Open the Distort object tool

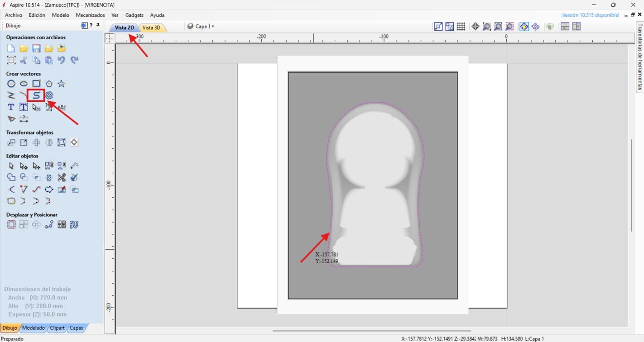click(62, 142)
